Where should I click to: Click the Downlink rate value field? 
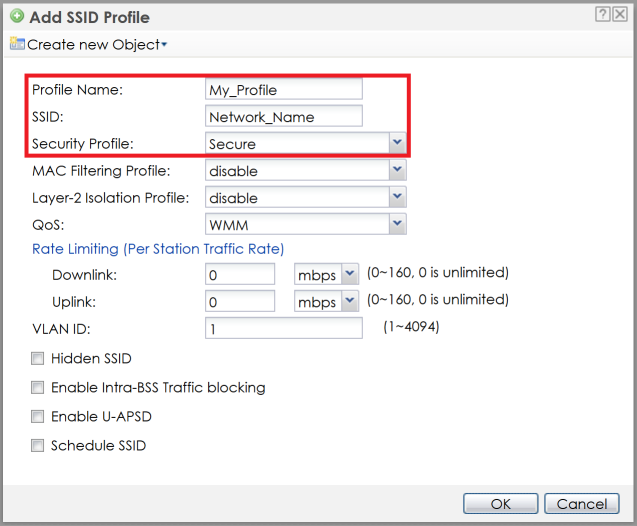pos(240,275)
